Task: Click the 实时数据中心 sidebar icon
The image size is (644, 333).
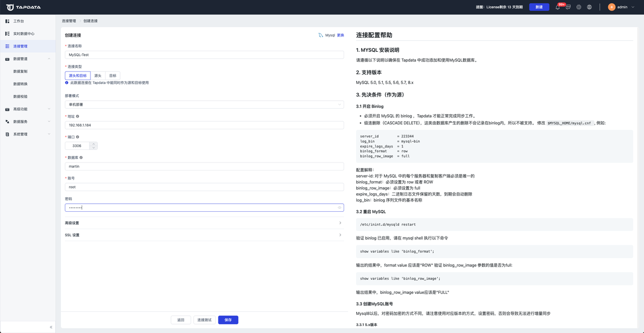Action: (x=7, y=34)
